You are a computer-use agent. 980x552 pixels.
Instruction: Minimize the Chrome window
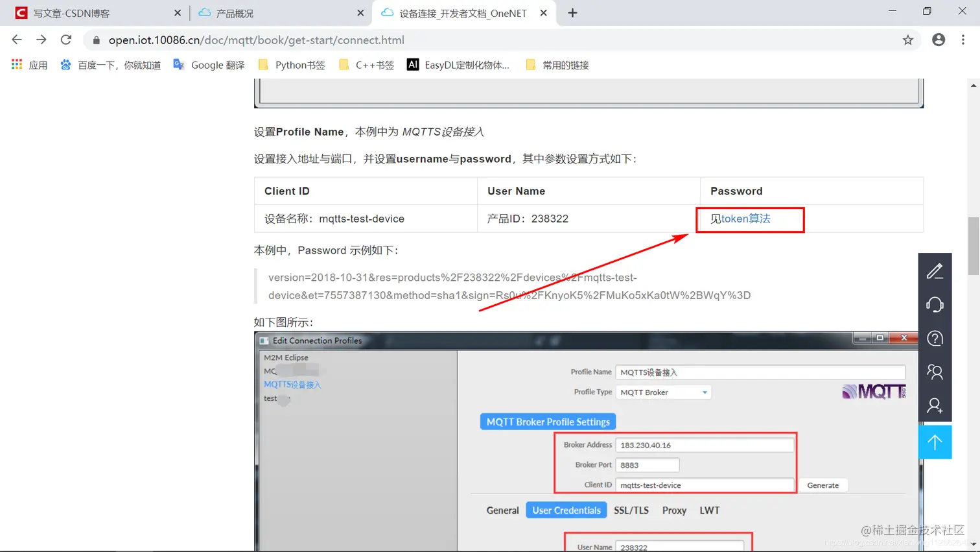click(892, 11)
